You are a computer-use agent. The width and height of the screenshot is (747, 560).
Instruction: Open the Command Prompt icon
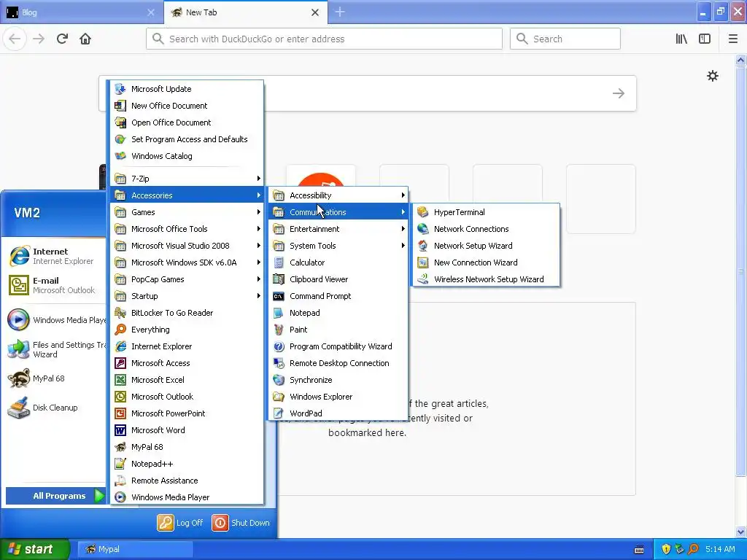[279, 296]
